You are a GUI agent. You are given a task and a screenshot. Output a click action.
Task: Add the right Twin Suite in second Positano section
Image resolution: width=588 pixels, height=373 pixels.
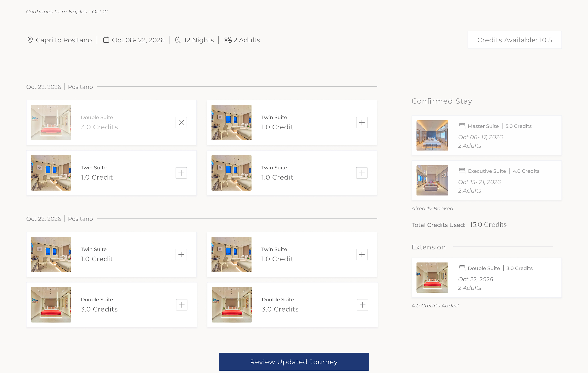[x=362, y=255]
